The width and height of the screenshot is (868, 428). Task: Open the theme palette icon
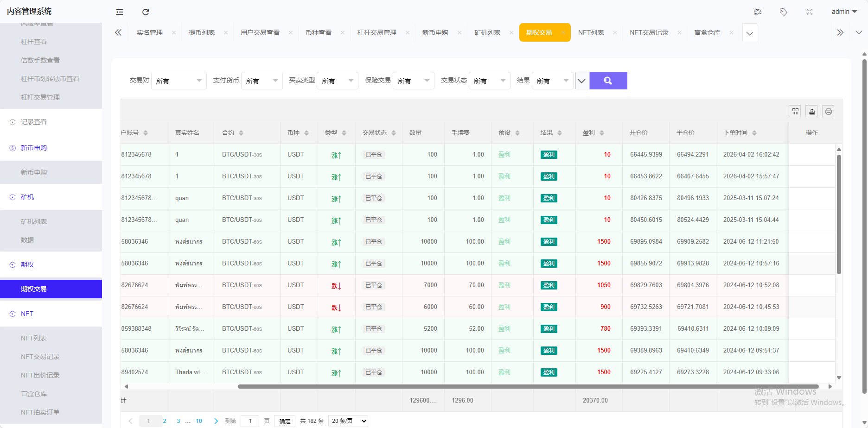pos(758,12)
